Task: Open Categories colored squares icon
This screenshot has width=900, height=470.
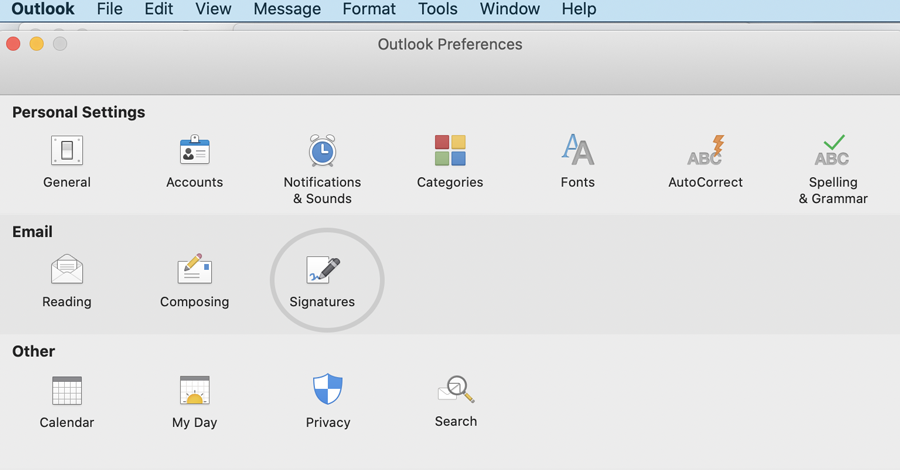Action: coord(450,150)
